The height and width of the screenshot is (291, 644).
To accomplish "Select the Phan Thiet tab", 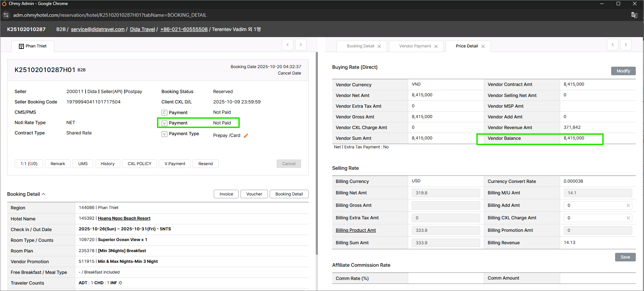I will (33, 46).
